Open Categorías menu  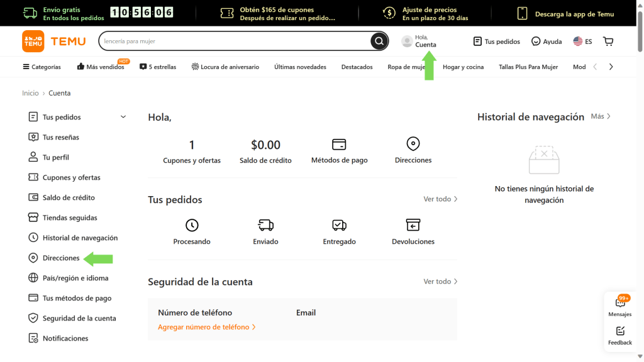coord(42,67)
